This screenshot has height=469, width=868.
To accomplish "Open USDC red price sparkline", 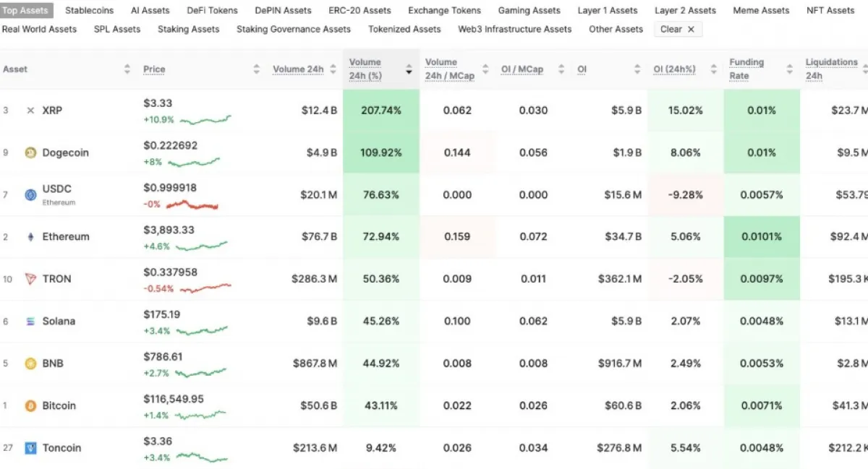I will [x=192, y=205].
